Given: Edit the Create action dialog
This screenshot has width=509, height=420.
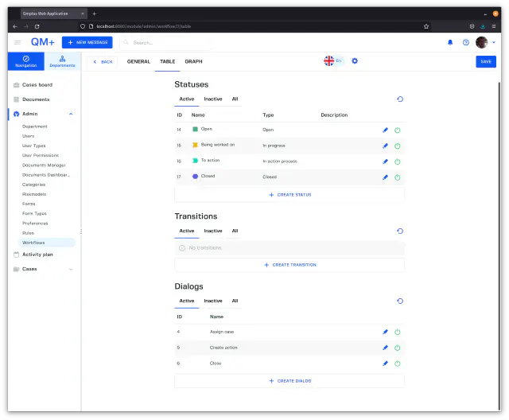Looking at the screenshot, I should point(385,348).
